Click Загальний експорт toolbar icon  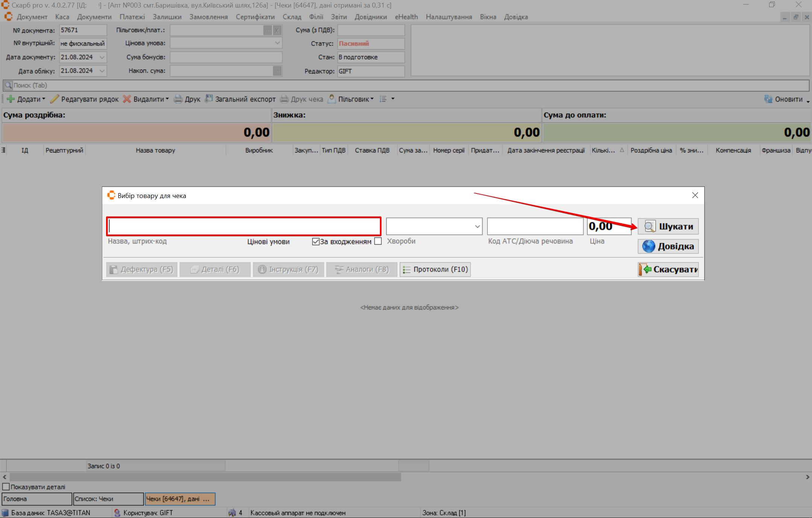tap(209, 99)
